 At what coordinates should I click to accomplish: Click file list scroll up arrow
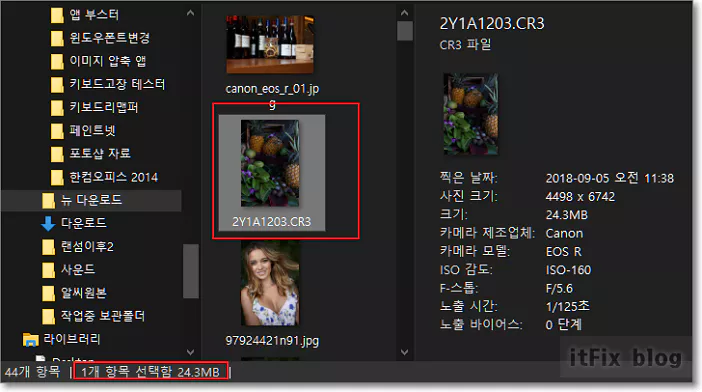pos(405,13)
